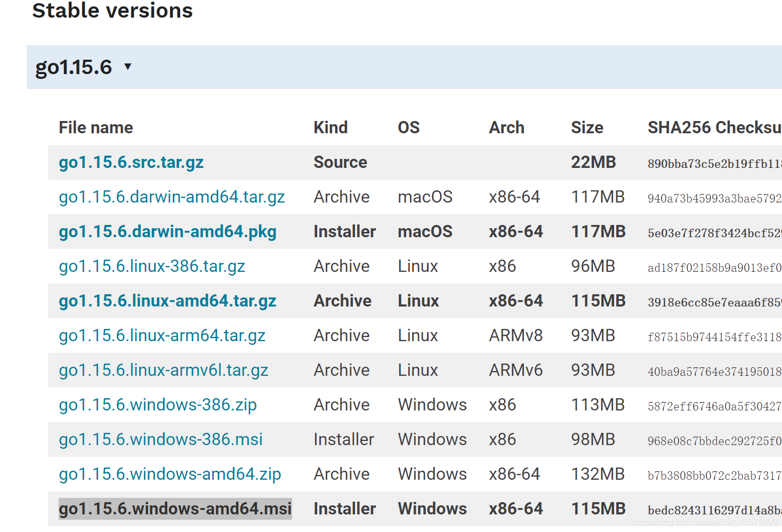Download go1.15.6.linux-armv6l.tar.gz archive
This screenshot has width=782, height=532.
pos(164,370)
